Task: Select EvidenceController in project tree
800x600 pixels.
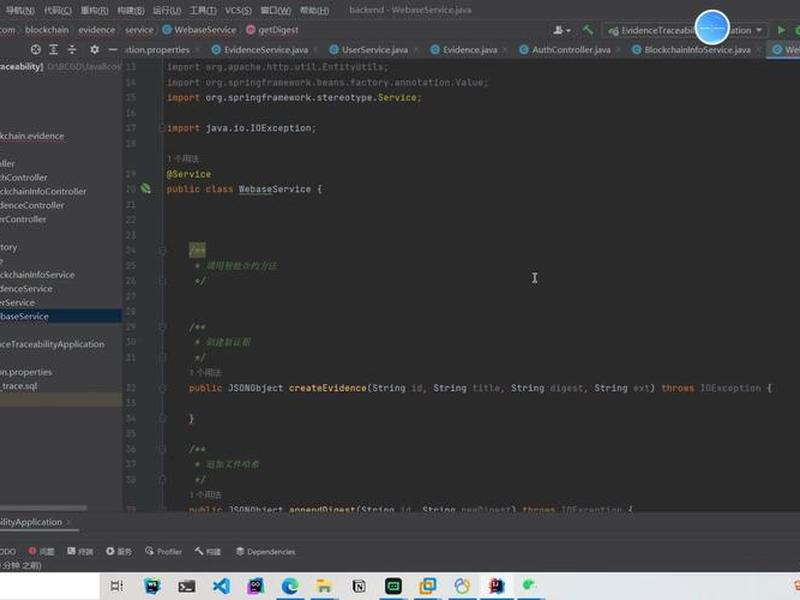Action: coord(32,205)
